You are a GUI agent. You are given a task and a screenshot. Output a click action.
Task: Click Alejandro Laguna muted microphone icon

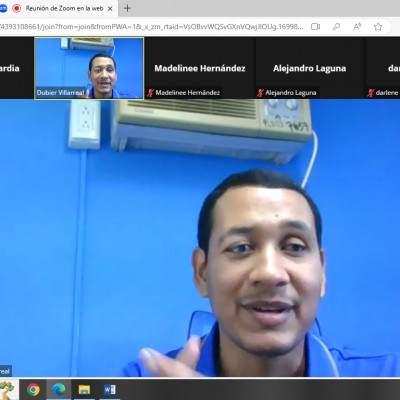(x=260, y=93)
